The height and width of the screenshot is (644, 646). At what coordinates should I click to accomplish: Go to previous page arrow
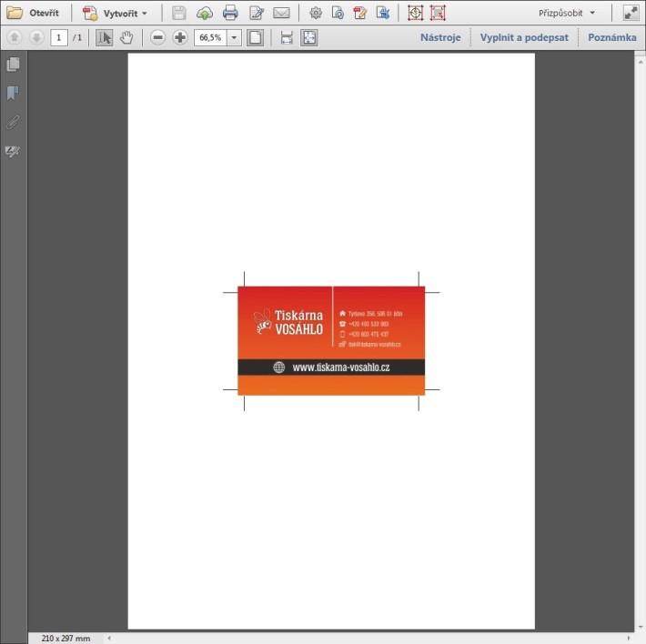click(x=15, y=37)
